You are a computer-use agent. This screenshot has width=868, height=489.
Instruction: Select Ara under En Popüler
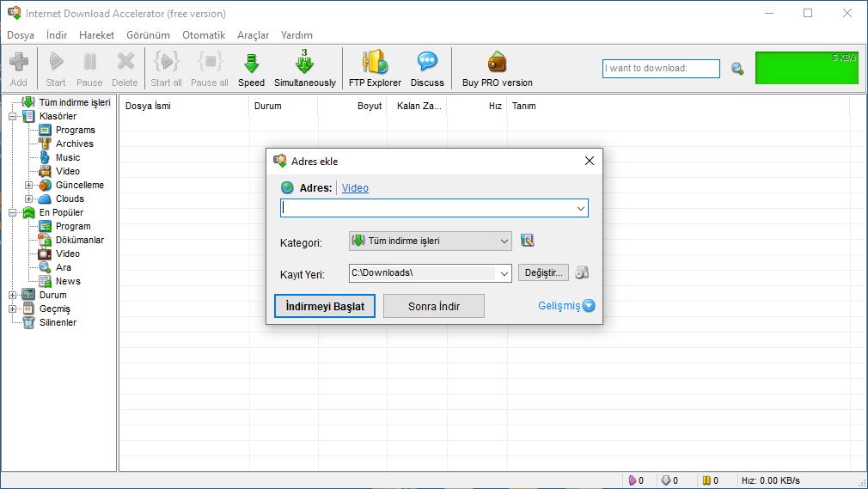pyautogui.click(x=63, y=267)
